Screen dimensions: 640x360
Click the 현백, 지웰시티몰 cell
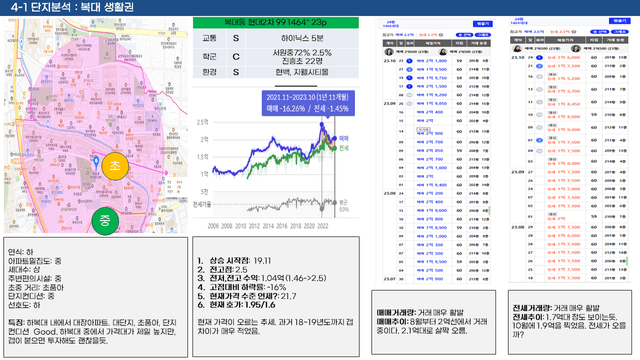coord(302,72)
